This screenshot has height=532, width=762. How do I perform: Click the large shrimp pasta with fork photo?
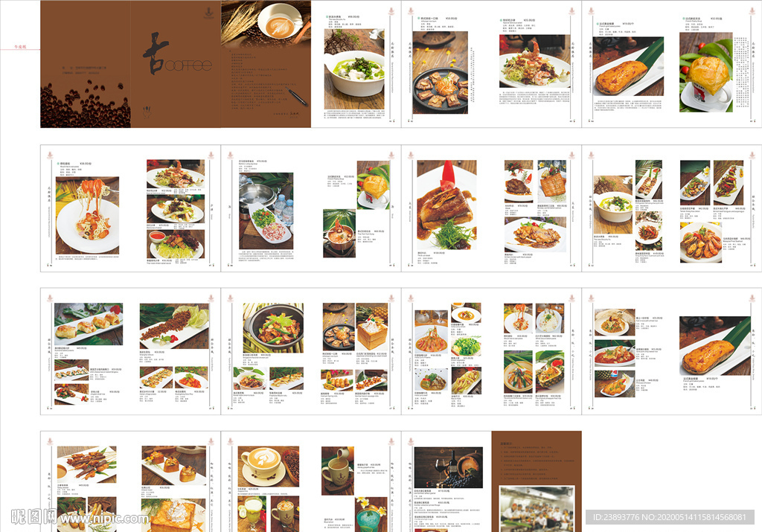point(88,216)
